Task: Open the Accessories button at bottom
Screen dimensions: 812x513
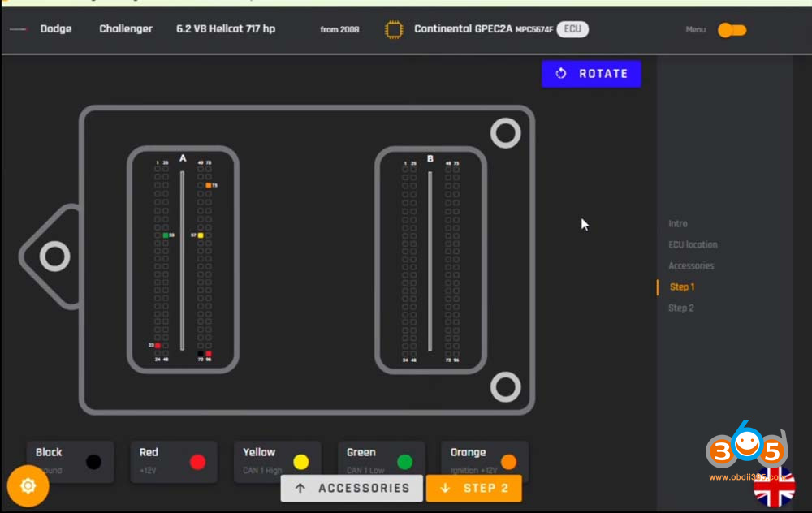Action: pos(352,488)
